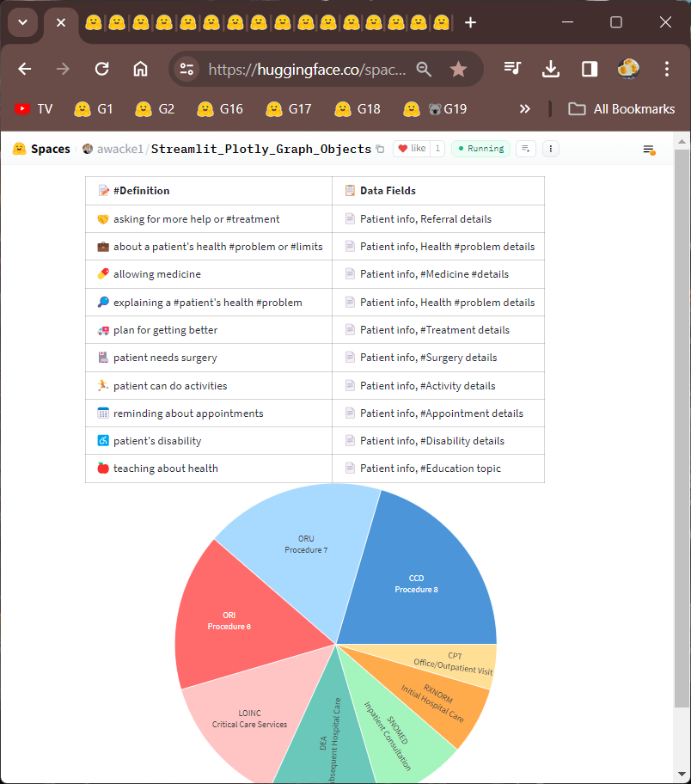Click the page vertical scrollbar
The width and height of the screenshot is (691, 784).
682,430
